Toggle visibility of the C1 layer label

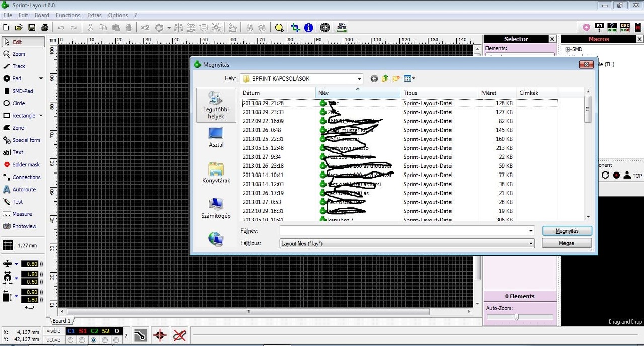click(71, 331)
